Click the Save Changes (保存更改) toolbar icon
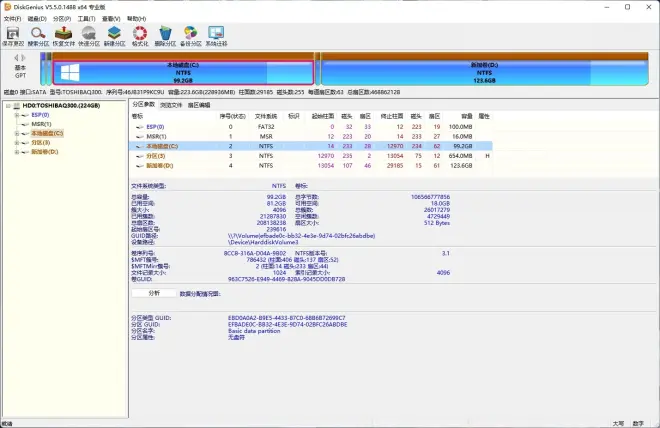660x428 pixels. [13, 34]
